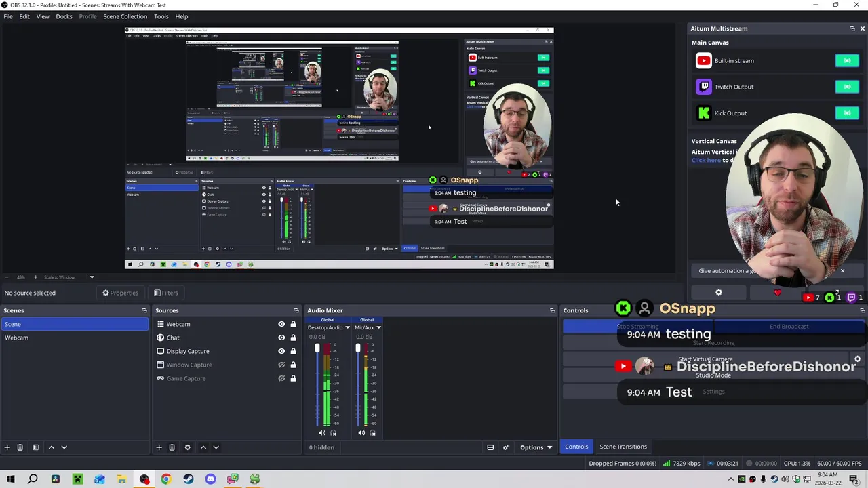Open virtual camera settings gear

pyautogui.click(x=857, y=359)
